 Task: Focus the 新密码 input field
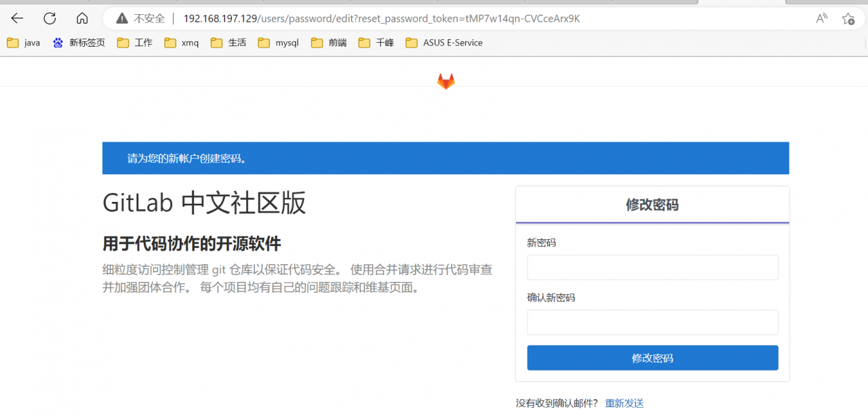[x=652, y=268]
